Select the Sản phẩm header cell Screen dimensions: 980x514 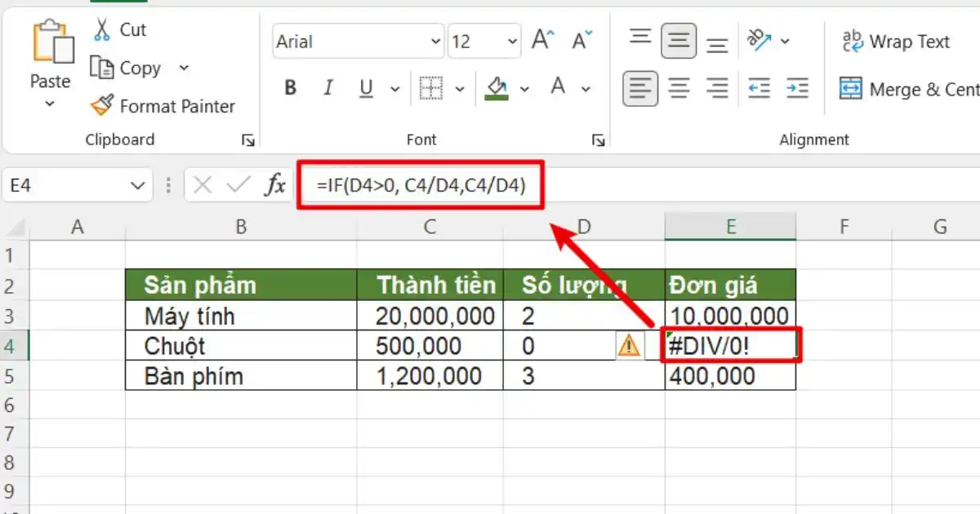coord(241,286)
